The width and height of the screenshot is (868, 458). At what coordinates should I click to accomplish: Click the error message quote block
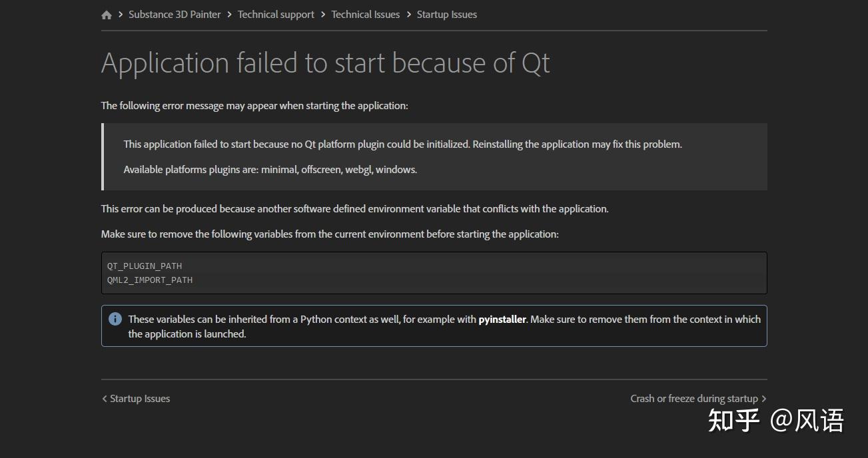434,156
